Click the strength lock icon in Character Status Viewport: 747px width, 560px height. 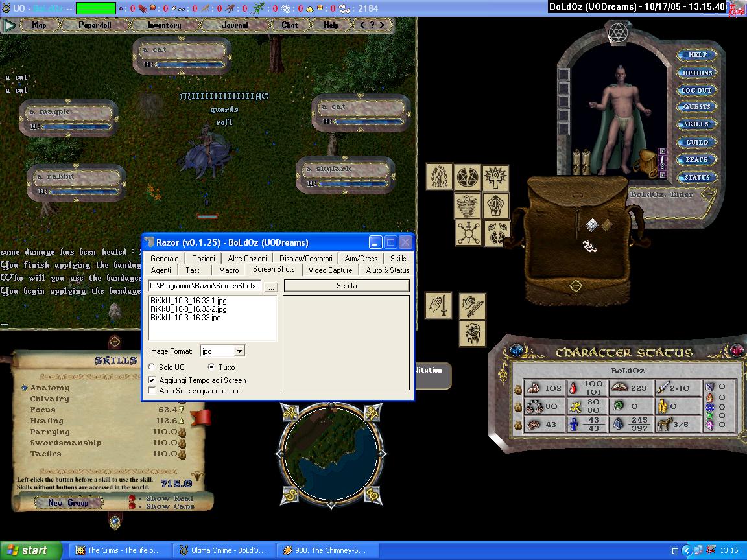(x=518, y=389)
